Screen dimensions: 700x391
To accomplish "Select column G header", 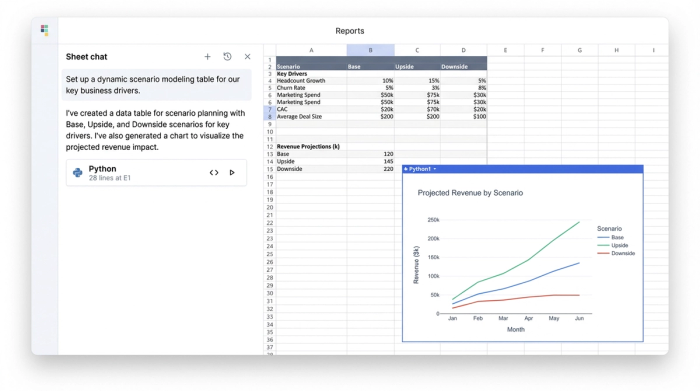I will tap(579, 50).
